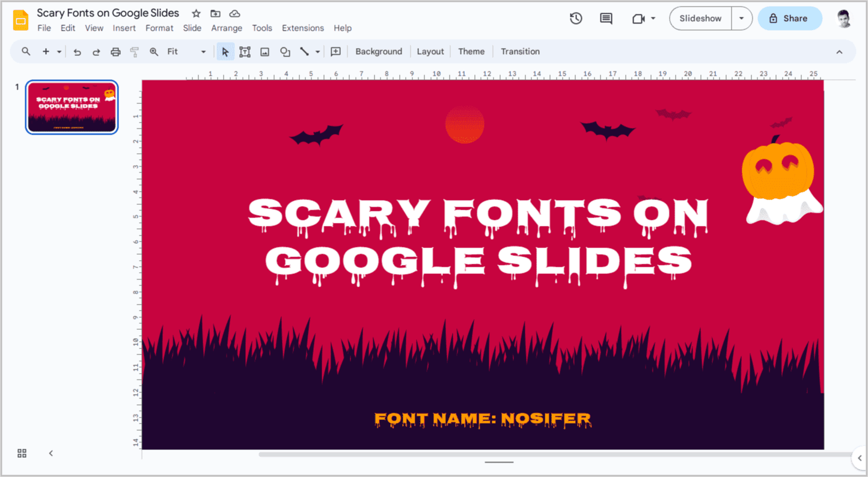Open the Insert menu
This screenshot has width=868, height=477.
point(124,28)
